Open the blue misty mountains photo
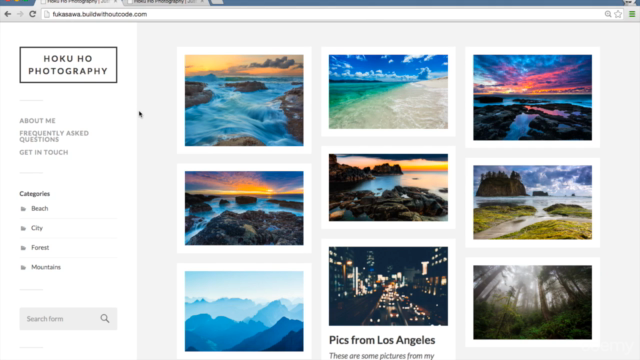The width and height of the screenshot is (640, 360). [244, 311]
